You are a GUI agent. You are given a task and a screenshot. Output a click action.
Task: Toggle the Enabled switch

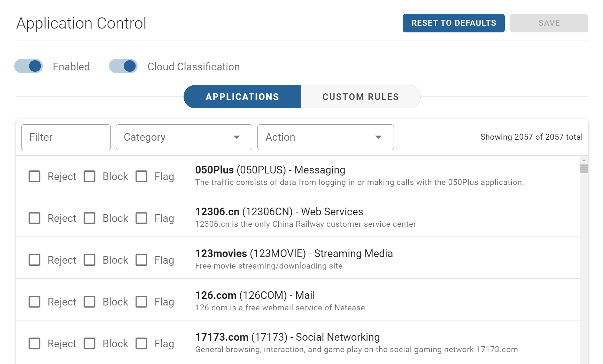tap(29, 66)
